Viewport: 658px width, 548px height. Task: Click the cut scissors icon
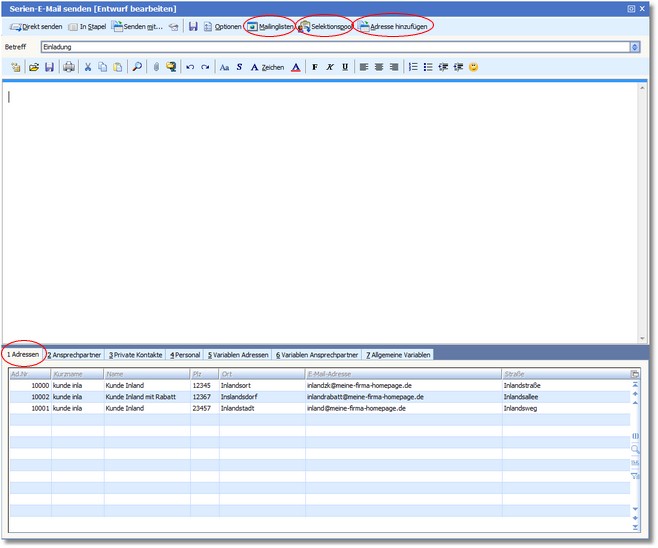pos(87,67)
